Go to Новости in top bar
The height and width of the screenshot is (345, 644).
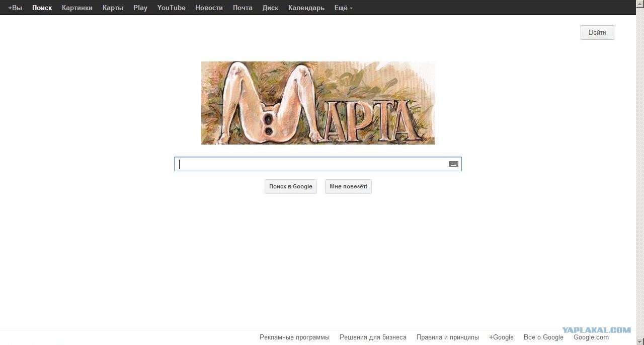pos(209,8)
